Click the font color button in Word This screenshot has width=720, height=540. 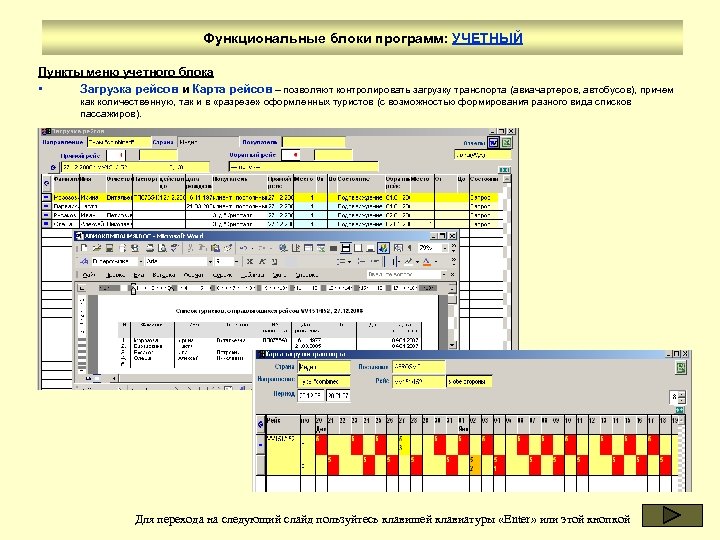click(427, 262)
